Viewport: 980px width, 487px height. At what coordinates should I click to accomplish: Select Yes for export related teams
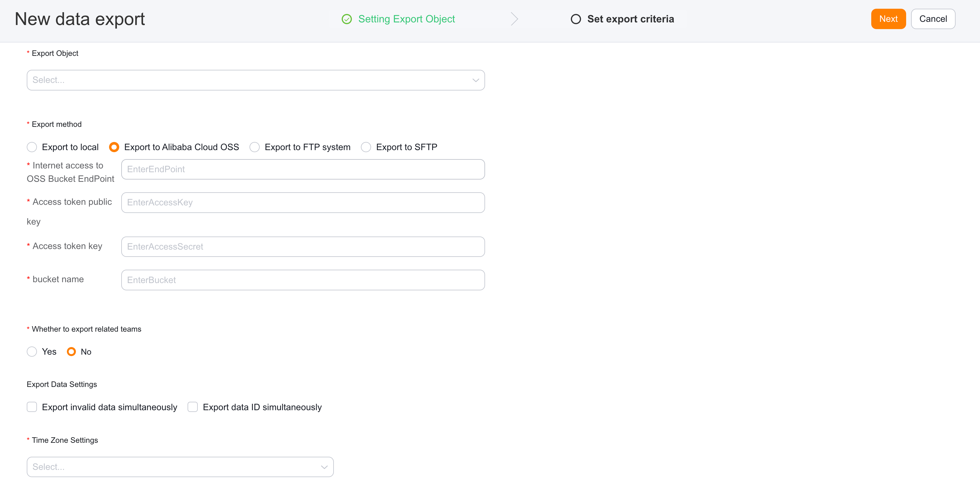point(32,351)
